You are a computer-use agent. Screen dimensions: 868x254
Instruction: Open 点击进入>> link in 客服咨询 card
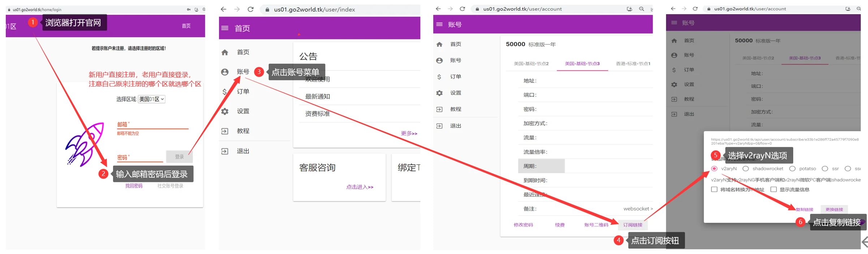[x=360, y=187]
